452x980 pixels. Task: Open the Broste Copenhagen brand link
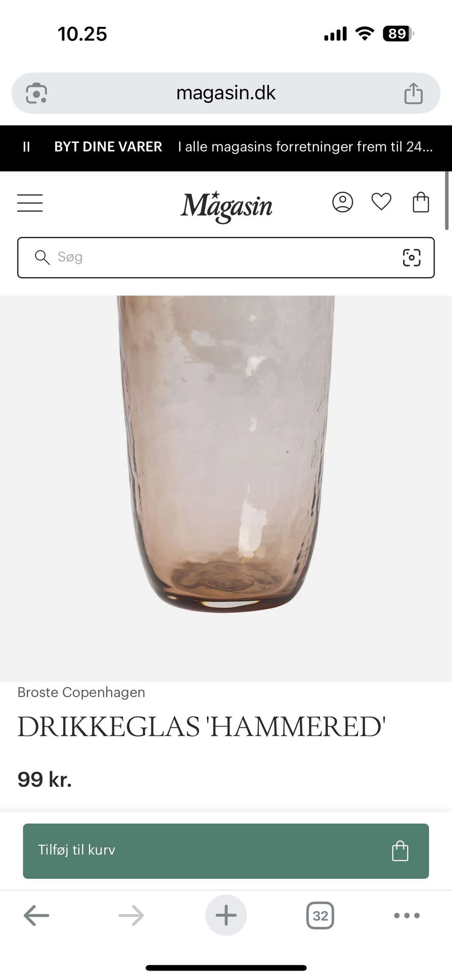tap(81, 692)
